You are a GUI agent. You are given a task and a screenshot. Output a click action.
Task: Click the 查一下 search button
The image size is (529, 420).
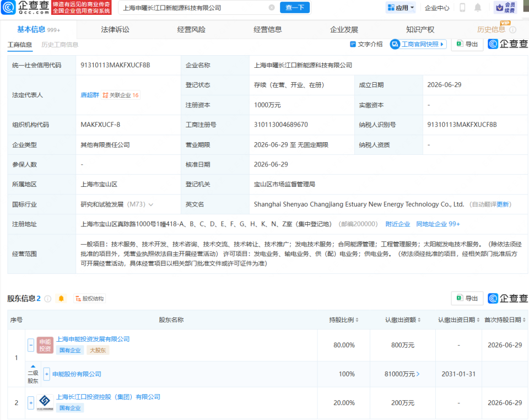[295, 7]
